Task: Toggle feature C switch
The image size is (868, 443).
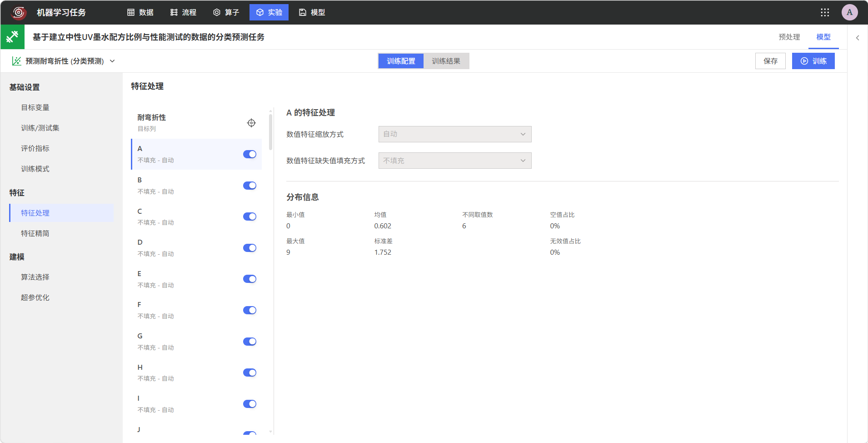Action: (249, 216)
